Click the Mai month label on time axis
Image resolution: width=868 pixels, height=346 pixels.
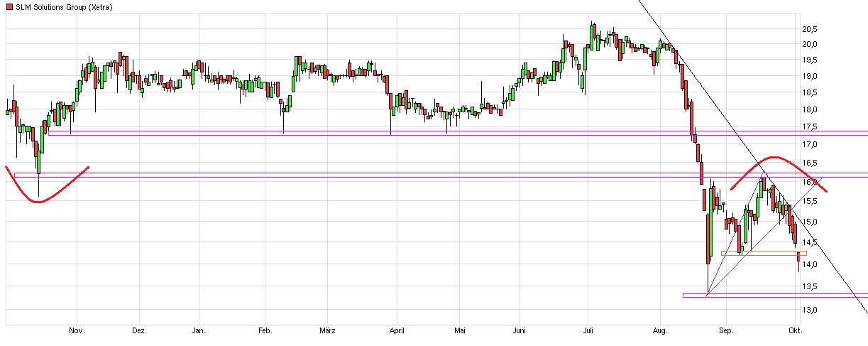point(461,331)
